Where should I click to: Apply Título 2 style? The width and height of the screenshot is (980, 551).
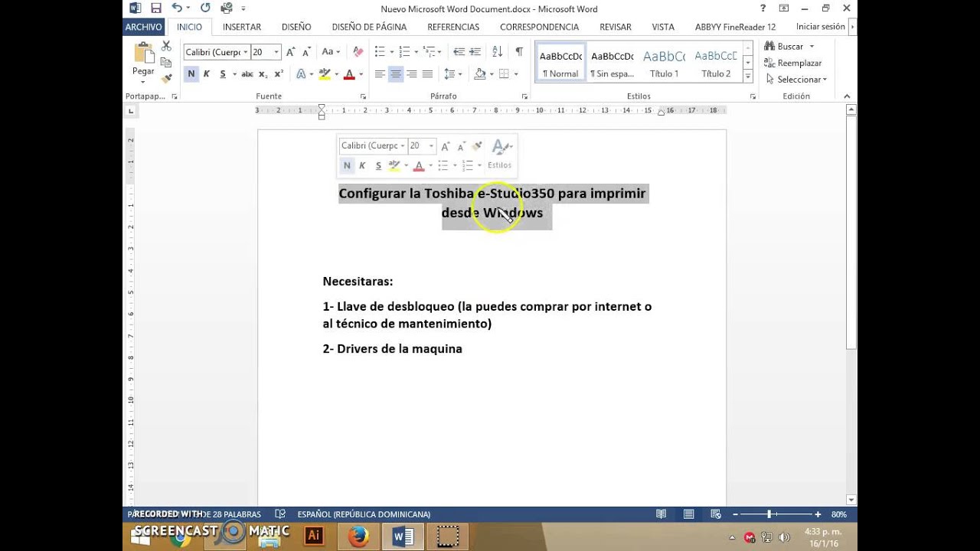(x=716, y=62)
